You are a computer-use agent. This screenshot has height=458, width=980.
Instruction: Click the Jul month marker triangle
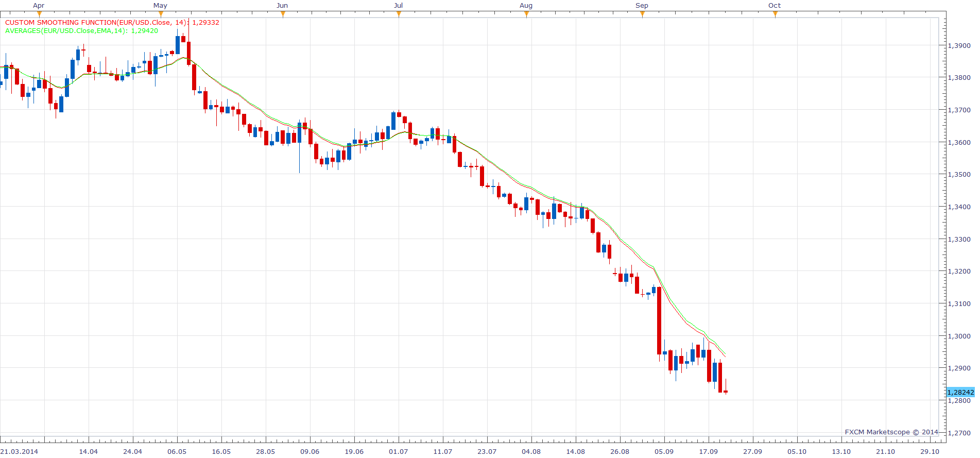tap(399, 14)
